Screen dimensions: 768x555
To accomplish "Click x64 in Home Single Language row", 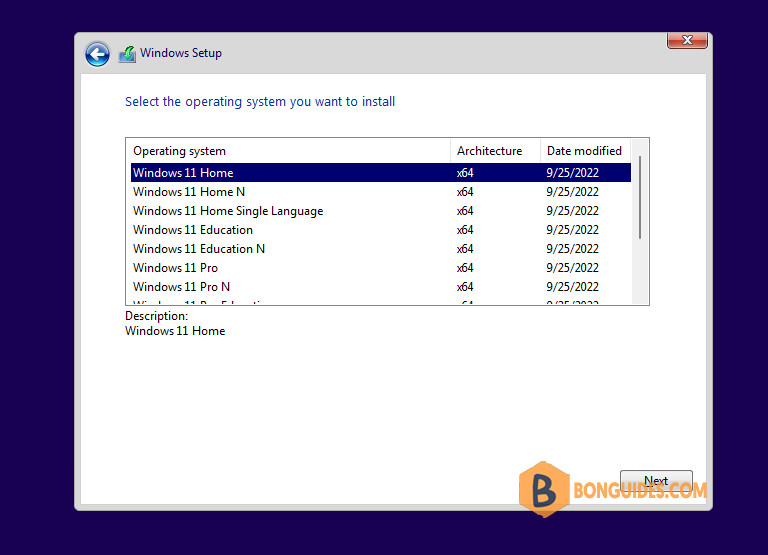I will click(465, 211).
